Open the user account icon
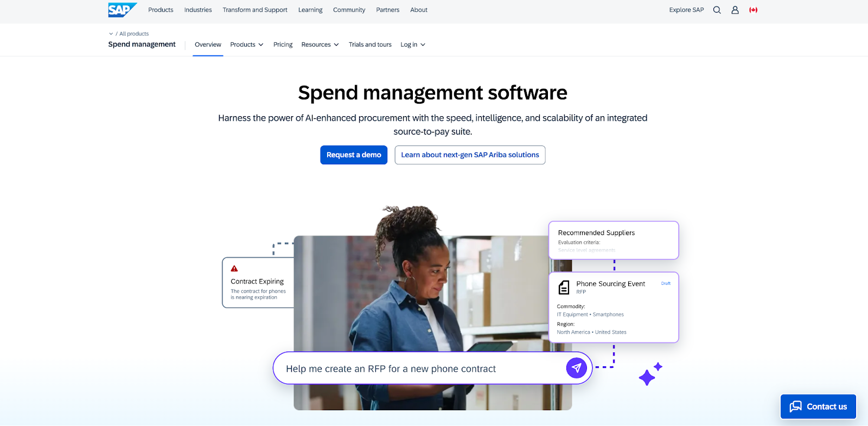Viewport: 868px width, 426px height. (735, 10)
